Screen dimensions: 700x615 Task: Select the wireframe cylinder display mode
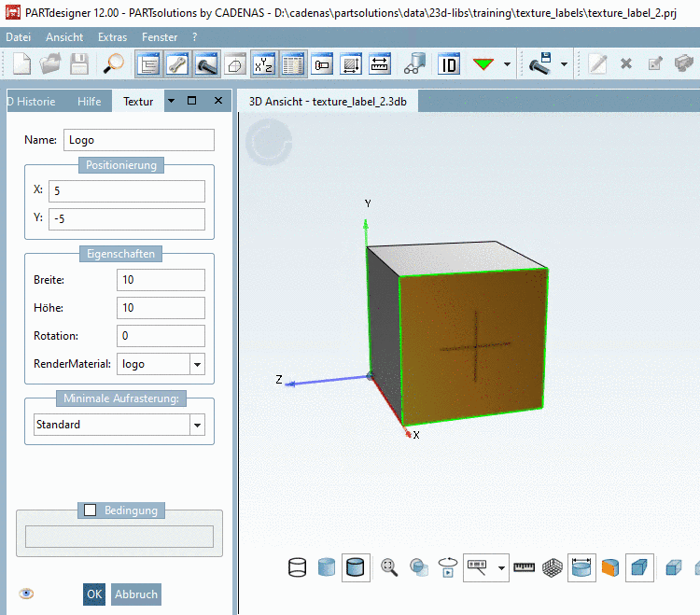(x=298, y=566)
